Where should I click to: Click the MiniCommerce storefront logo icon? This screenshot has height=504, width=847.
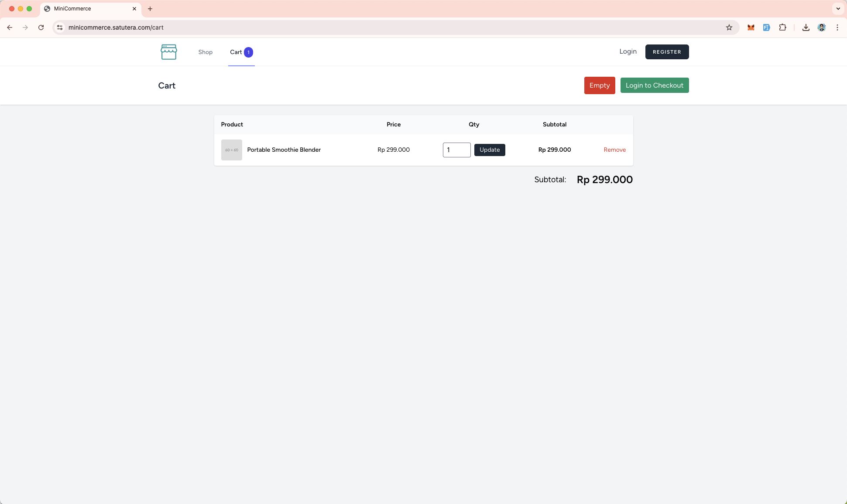click(168, 52)
